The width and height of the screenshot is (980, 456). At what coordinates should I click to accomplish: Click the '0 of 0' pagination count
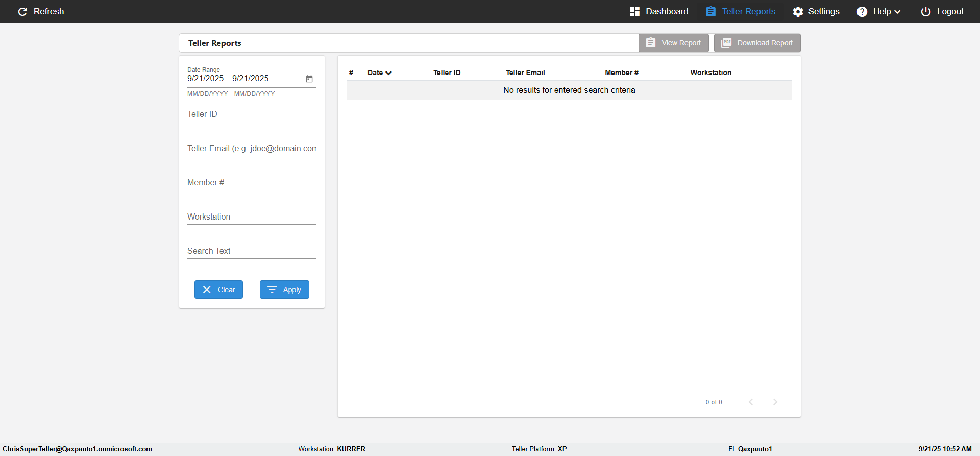(x=714, y=402)
